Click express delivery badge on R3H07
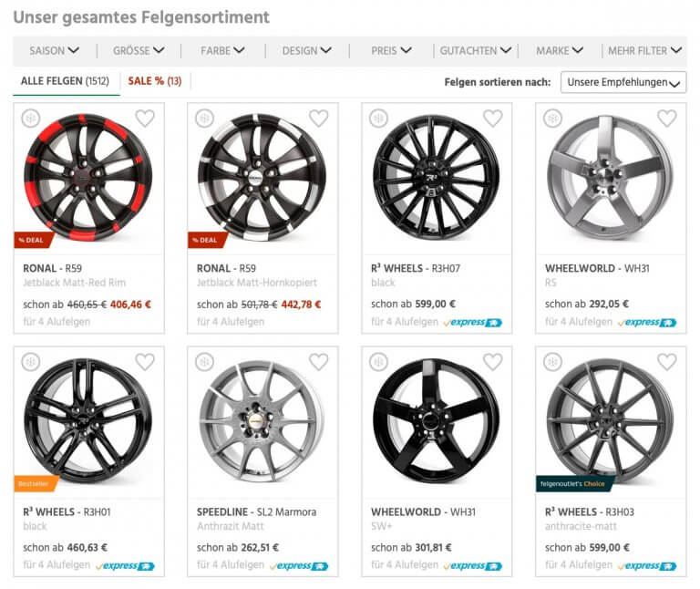 click(472, 322)
